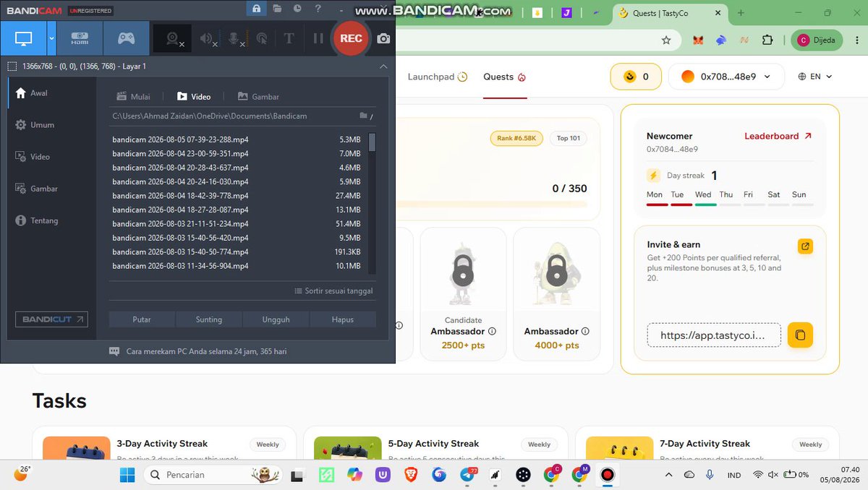Open the Invite & earn external link icon
The height and width of the screenshot is (490, 868).
tap(805, 246)
